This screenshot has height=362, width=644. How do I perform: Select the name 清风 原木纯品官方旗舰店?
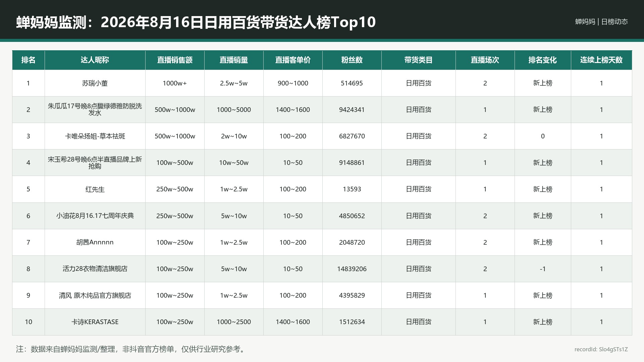[x=95, y=295]
